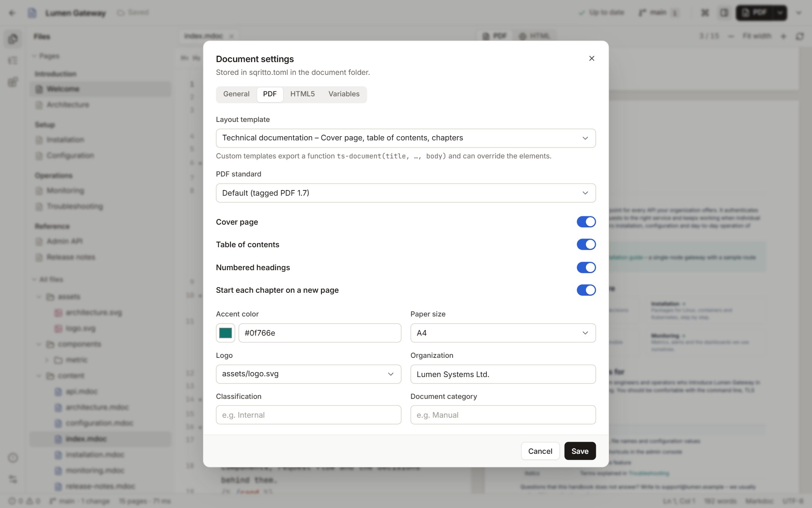Open the Logo file dropdown
Screen dimensions: 812x508
[x=308, y=374]
